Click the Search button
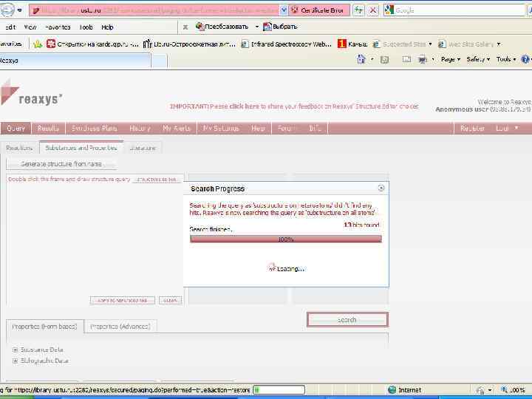Viewport: 532px width, 399px height. [347, 320]
